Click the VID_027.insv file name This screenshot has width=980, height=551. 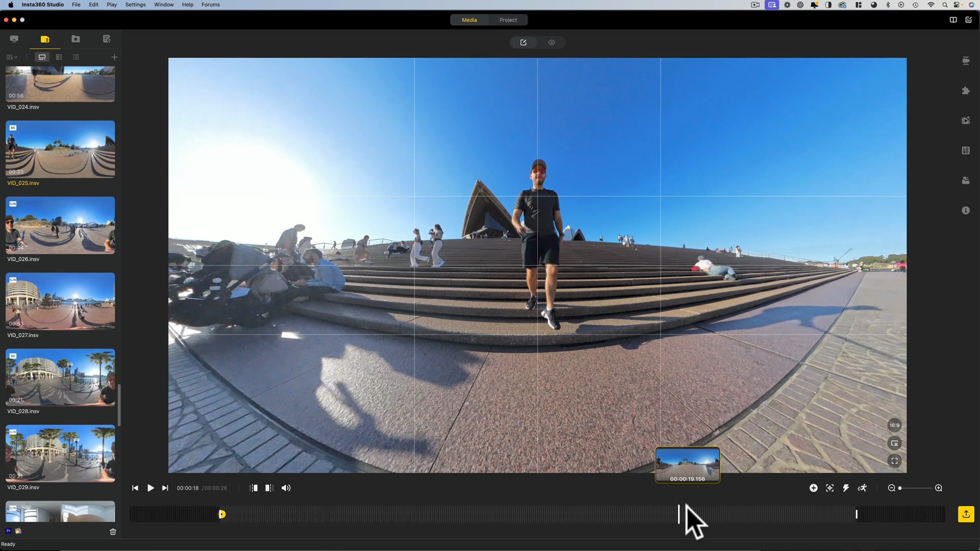click(23, 335)
